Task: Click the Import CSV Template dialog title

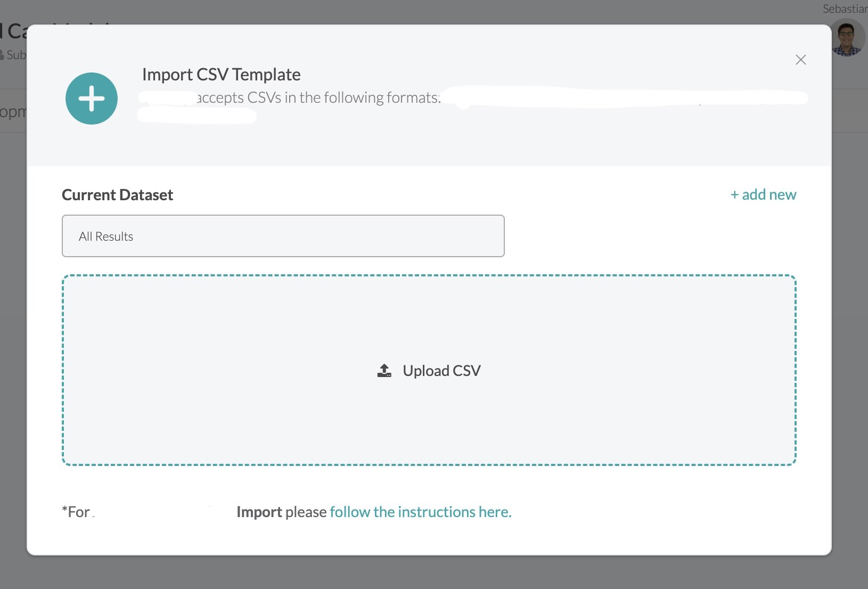Action: 220,74
